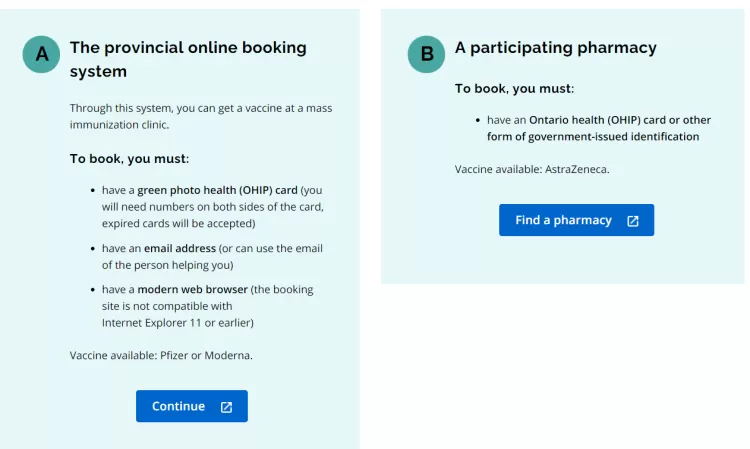The height and width of the screenshot is (449, 750).
Task: Click the 'government-issued identification' text
Action: pos(614,137)
